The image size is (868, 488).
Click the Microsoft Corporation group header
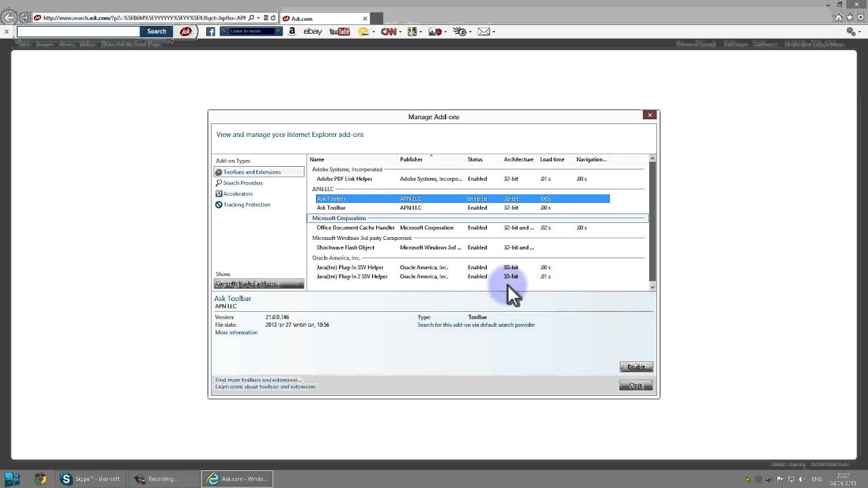(x=477, y=218)
